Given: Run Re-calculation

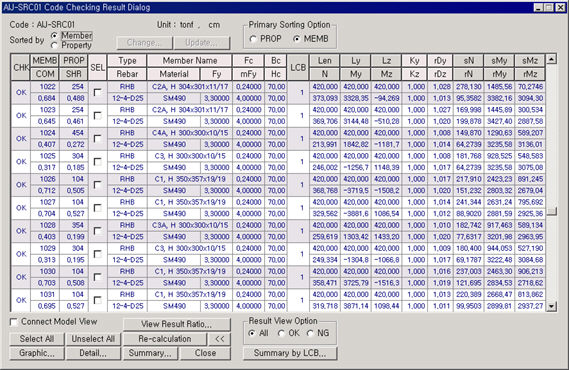Looking at the screenshot, I should pyautogui.click(x=165, y=339).
